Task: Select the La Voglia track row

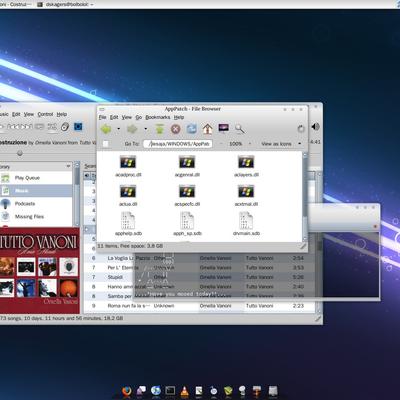Action: pos(199,258)
